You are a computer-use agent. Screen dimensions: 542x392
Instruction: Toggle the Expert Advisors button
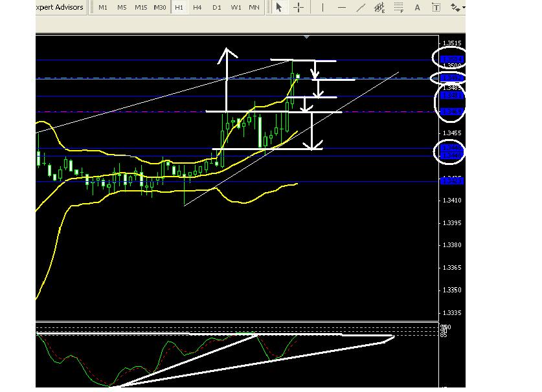[60, 8]
